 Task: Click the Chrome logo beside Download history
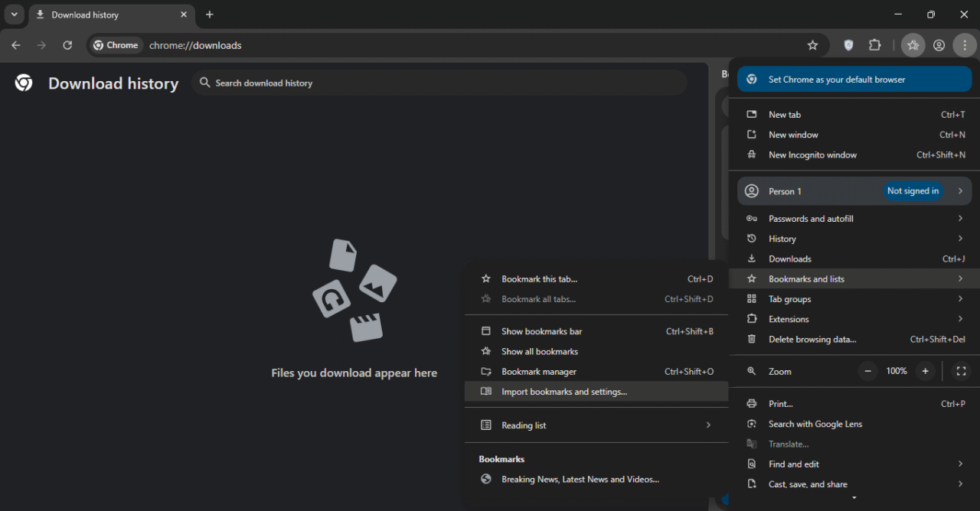point(24,83)
